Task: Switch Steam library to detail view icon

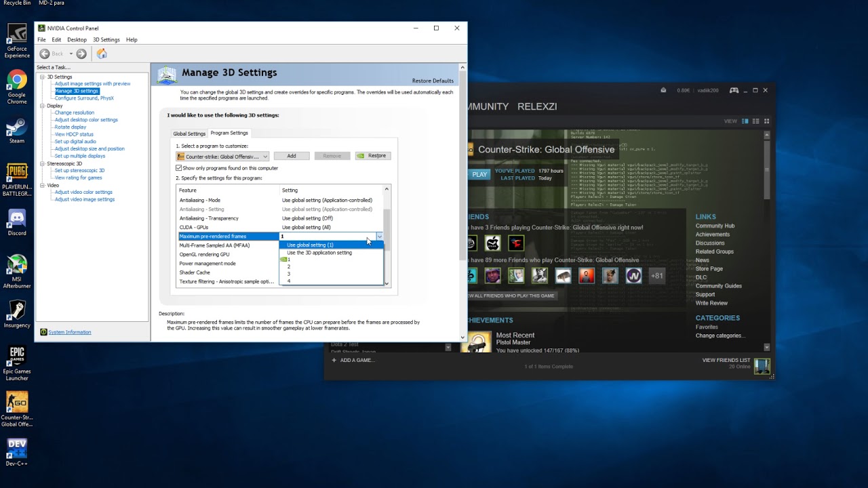Action: tap(745, 121)
